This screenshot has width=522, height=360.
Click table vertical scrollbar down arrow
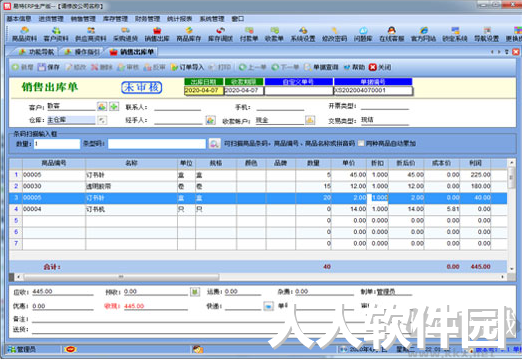pyautogui.click(x=511, y=269)
